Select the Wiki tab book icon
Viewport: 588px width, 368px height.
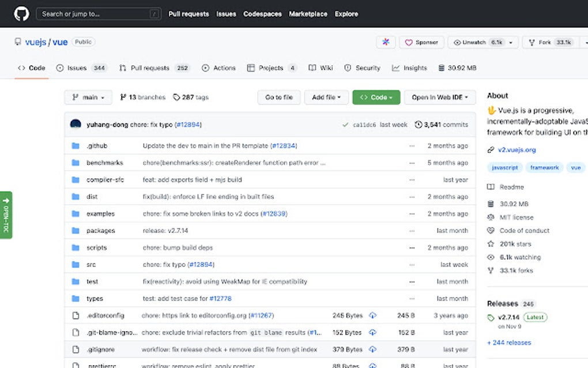311,67
